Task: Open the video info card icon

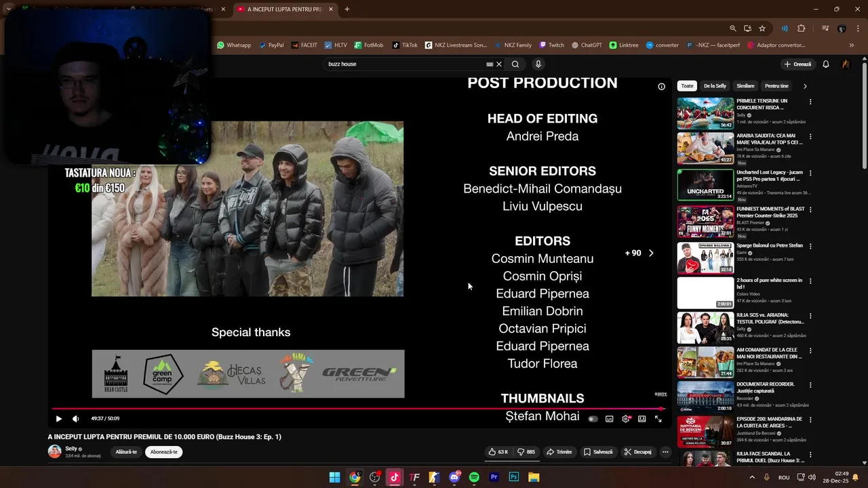Action: [661, 86]
